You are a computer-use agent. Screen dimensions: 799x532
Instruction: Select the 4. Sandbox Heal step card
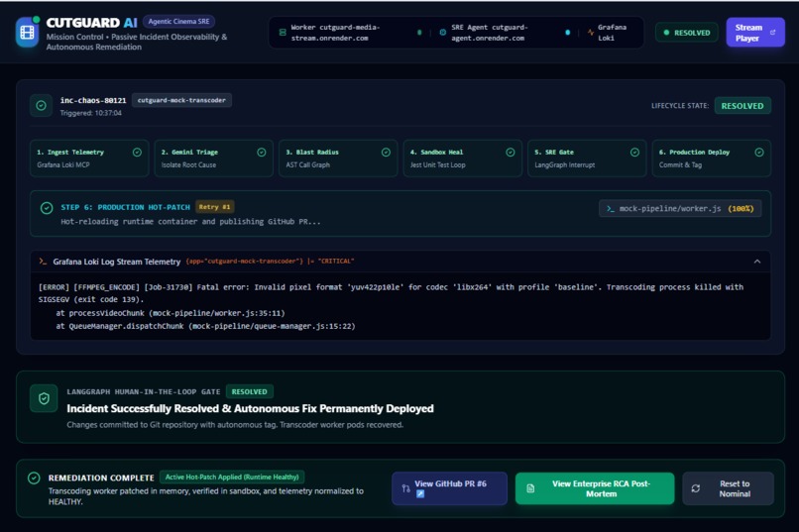462,159
